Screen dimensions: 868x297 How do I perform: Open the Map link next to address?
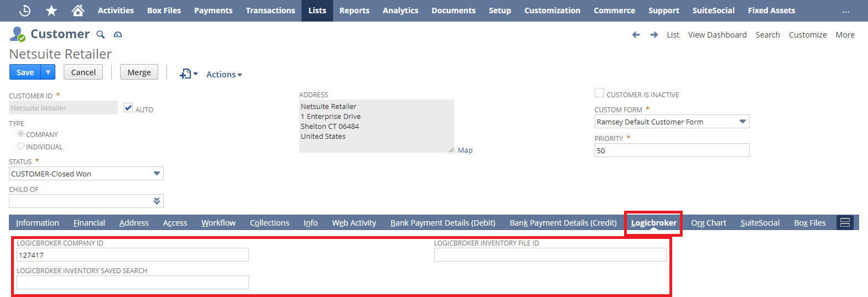tap(465, 150)
